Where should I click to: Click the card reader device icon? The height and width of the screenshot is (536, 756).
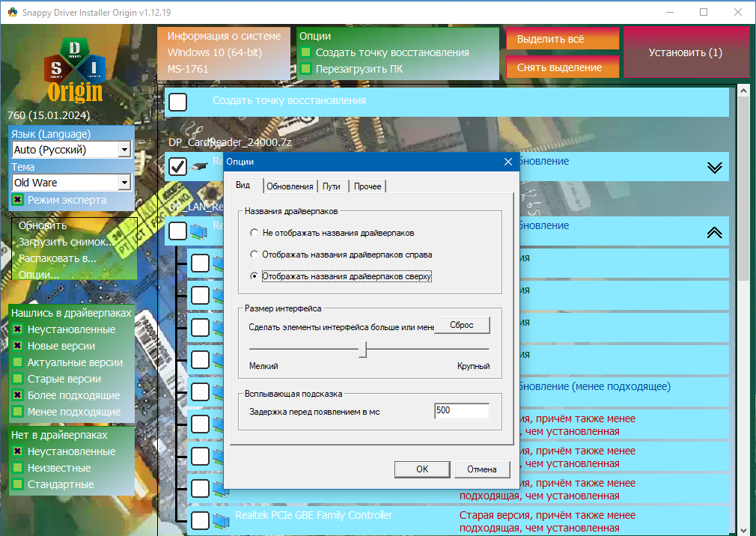coord(198,167)
